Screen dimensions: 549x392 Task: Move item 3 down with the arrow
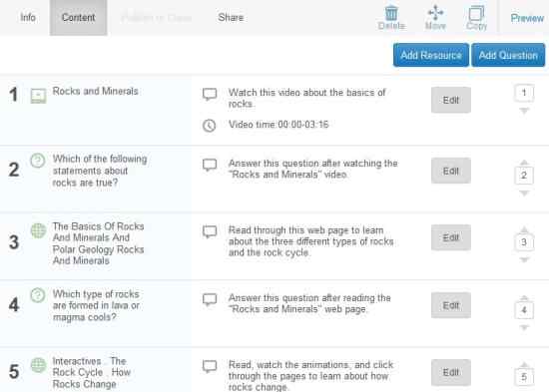[x=524, y=259]
